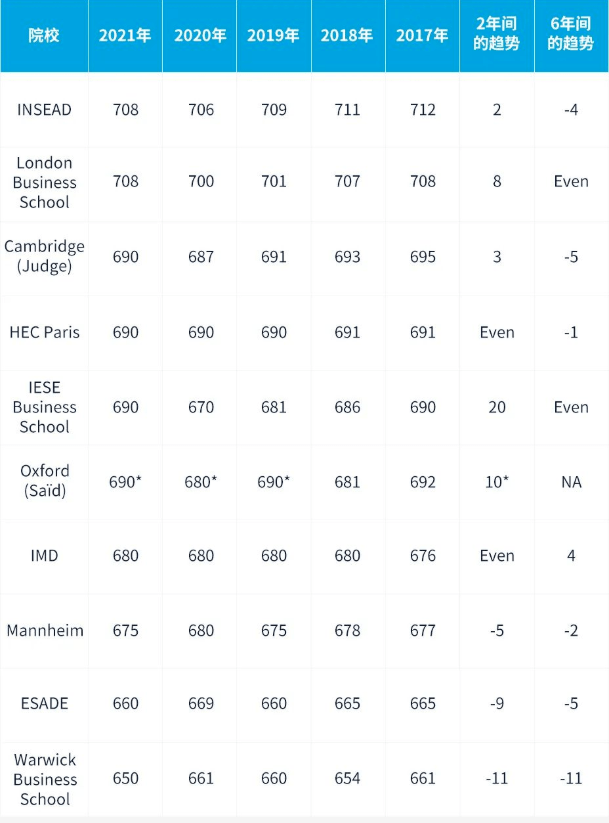This screenshot has width=609, height=823.
Task: Click the 2年间的趋势 column header
Action: [497, 35]
